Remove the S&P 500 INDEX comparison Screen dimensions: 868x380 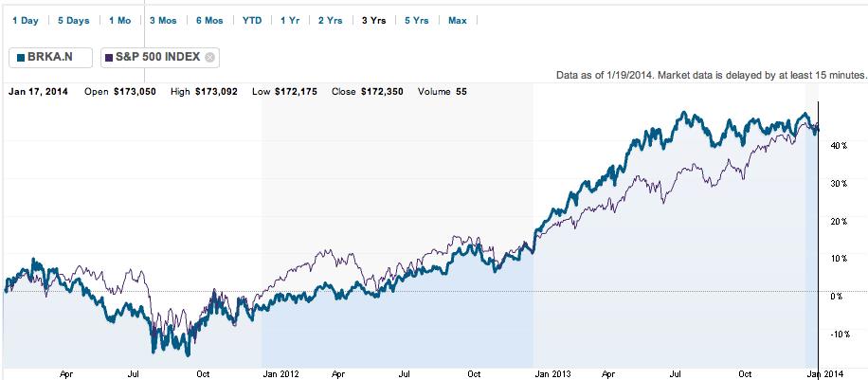pos(209,57)
